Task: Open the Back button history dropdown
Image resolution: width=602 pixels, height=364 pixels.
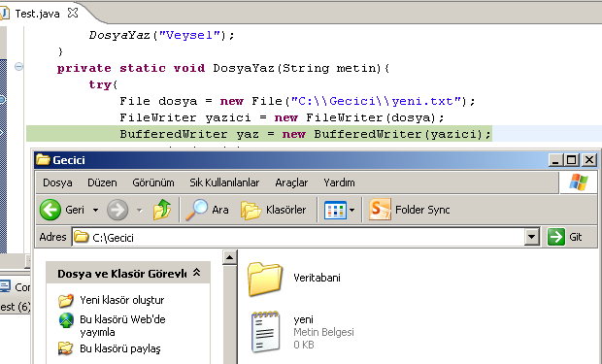Action: tap(95, 210)
